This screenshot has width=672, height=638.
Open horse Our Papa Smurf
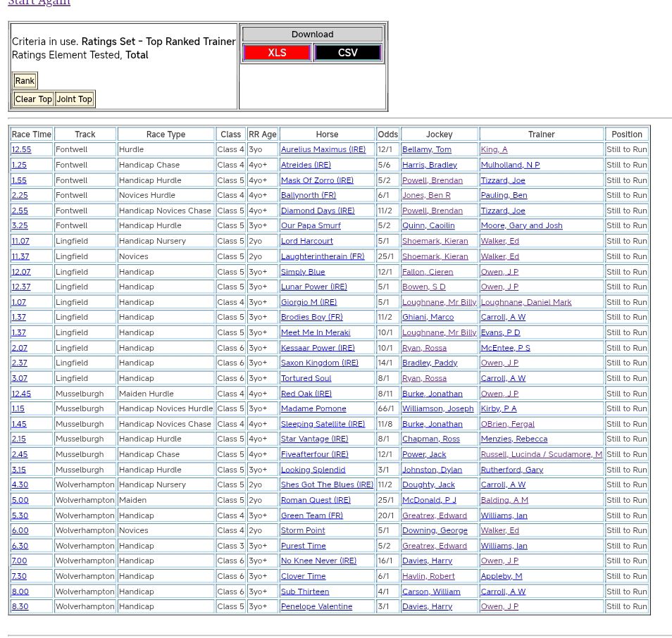pos(310,226)
